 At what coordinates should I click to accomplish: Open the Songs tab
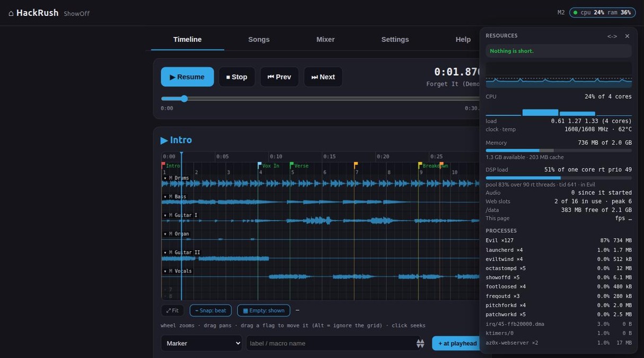(x=259, y=39)
